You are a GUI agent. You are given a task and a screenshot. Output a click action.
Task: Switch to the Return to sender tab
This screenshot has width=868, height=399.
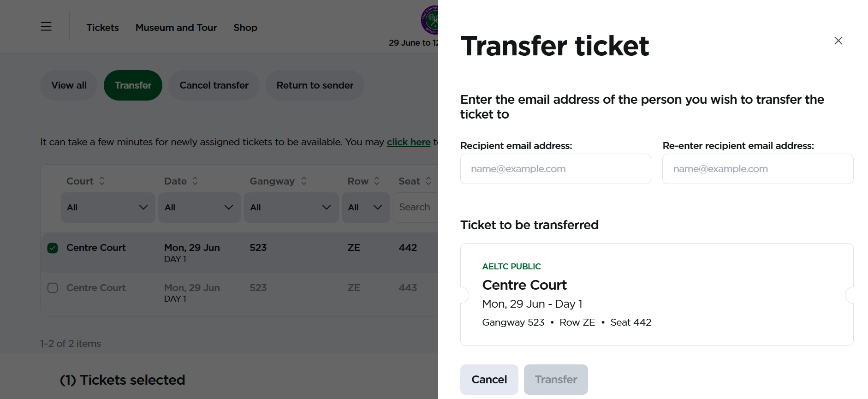pos(315,85)
